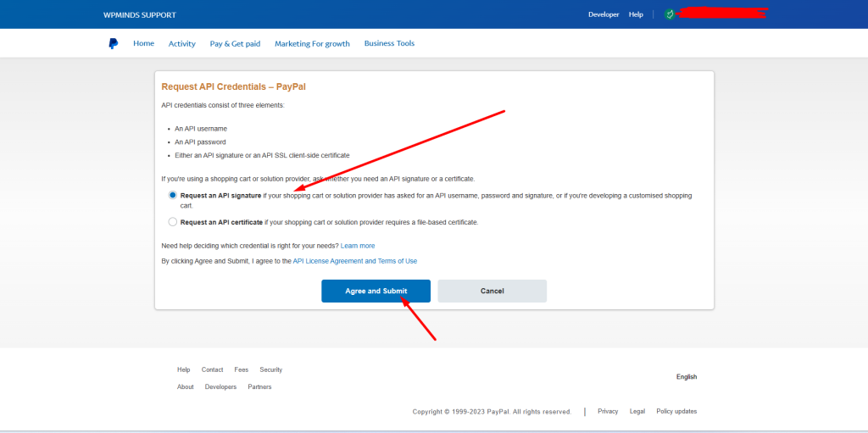Select Request an API signature option
This screenshot has width=868, height=433.
pyautogui.click(x=173, y=196)
